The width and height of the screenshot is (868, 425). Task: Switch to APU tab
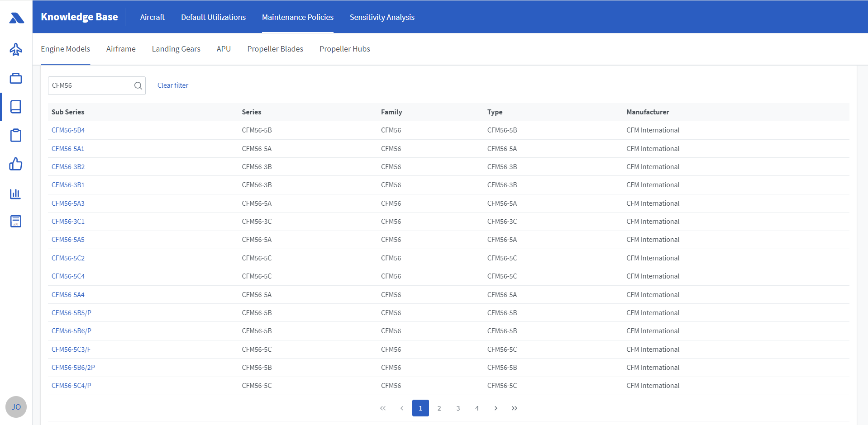224,49
